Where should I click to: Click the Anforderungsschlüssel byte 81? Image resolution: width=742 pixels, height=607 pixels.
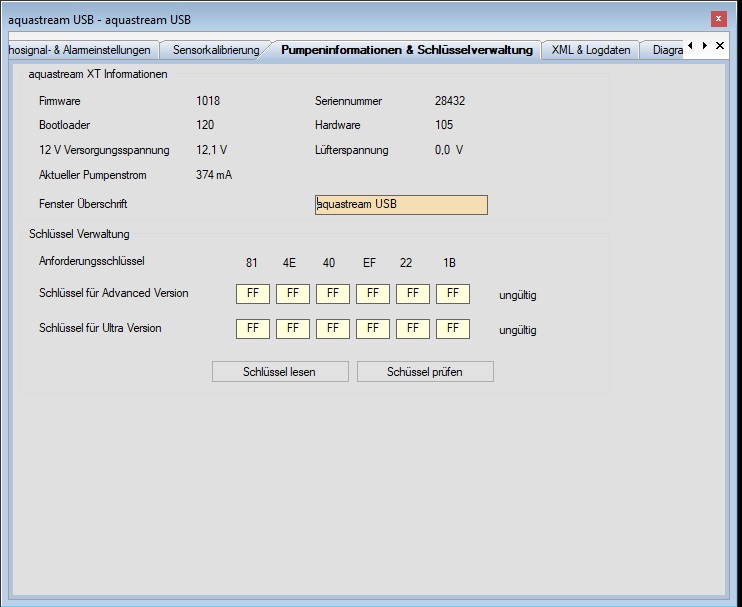252,263
